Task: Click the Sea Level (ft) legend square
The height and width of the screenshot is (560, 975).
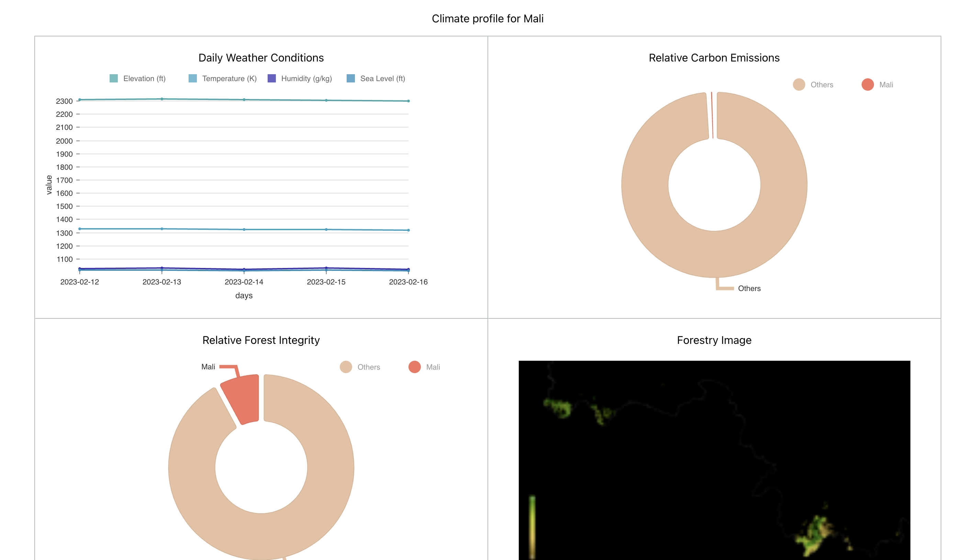Action: click(x=350, y=78)
